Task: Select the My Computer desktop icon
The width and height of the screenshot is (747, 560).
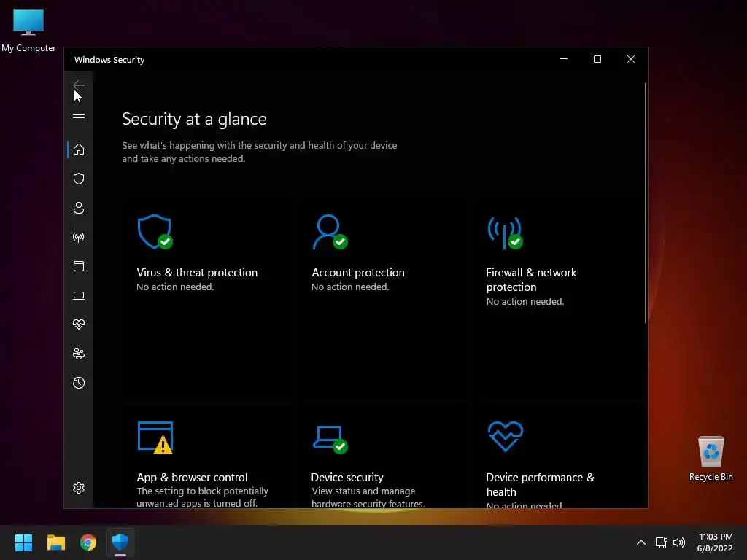Action: [x=28, y=30]
